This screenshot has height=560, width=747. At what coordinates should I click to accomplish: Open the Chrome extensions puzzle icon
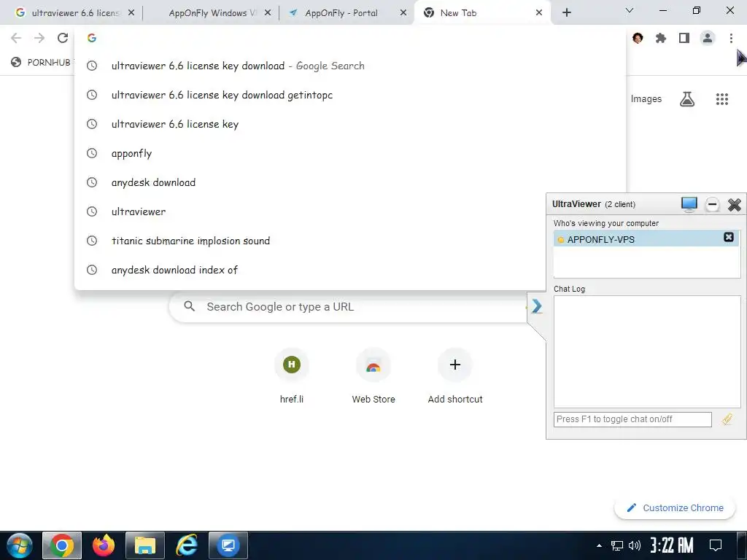coord(660,38)
